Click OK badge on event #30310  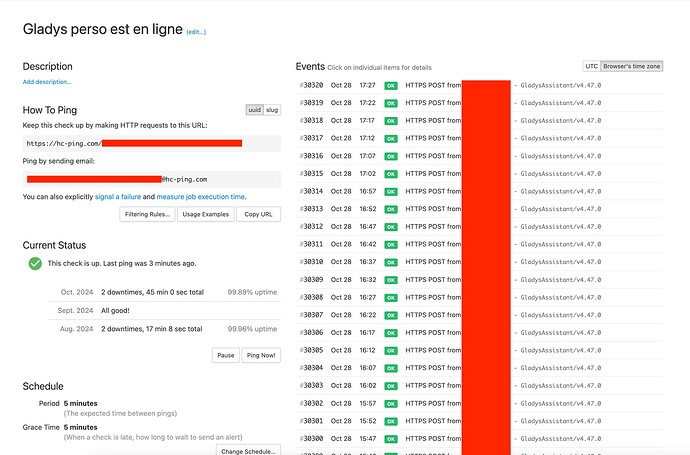tap(391, 261)
